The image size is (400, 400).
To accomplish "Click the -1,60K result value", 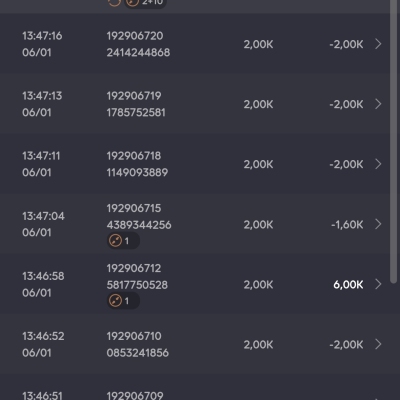I will coord(347,225).
